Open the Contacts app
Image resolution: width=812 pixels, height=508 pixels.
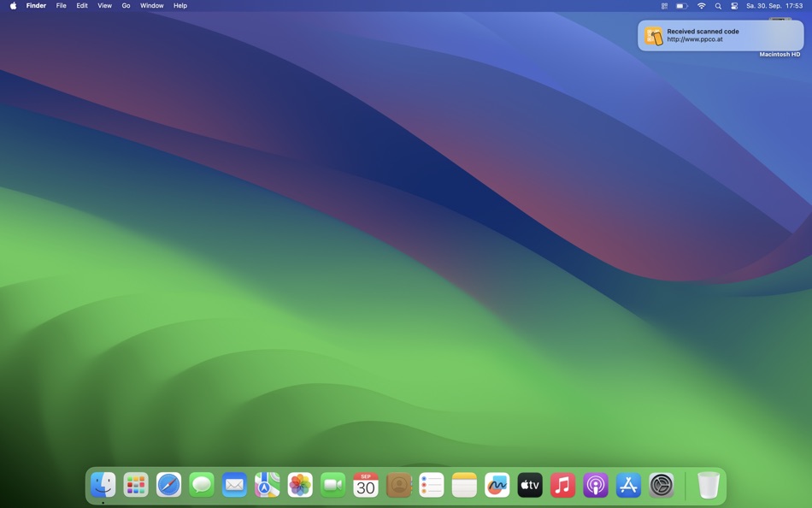pos(399,485)
